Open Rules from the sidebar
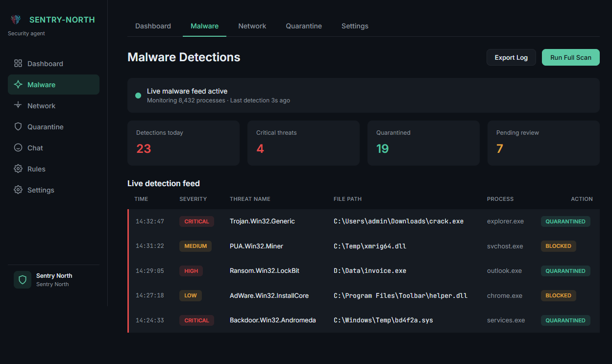612x364 pixels. 53,169
